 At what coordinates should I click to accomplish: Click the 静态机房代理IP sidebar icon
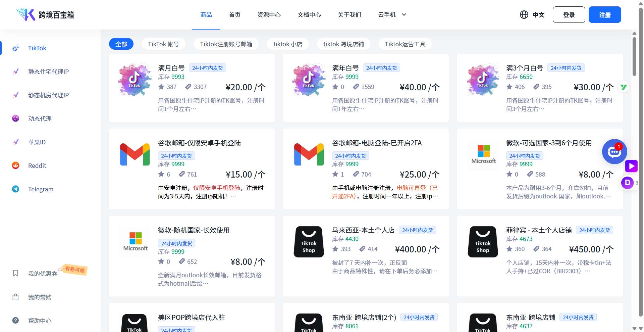coord(16,95)
